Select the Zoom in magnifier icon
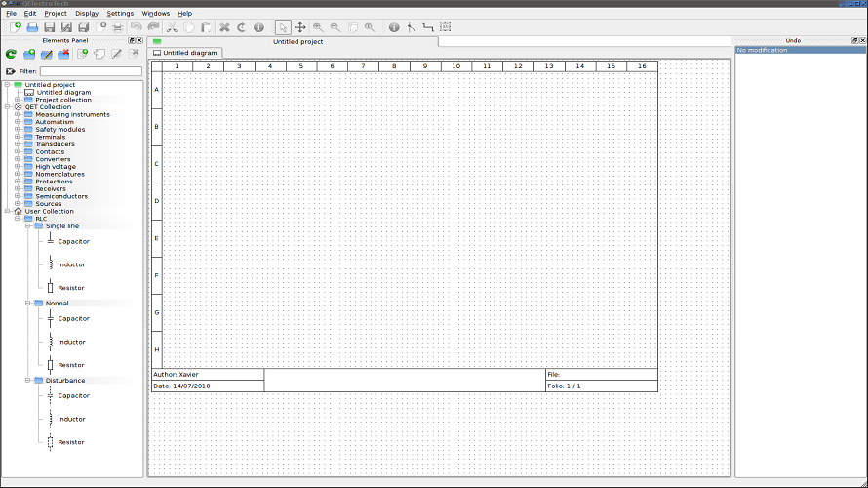The image size is (868, 488). pos(318,27)
